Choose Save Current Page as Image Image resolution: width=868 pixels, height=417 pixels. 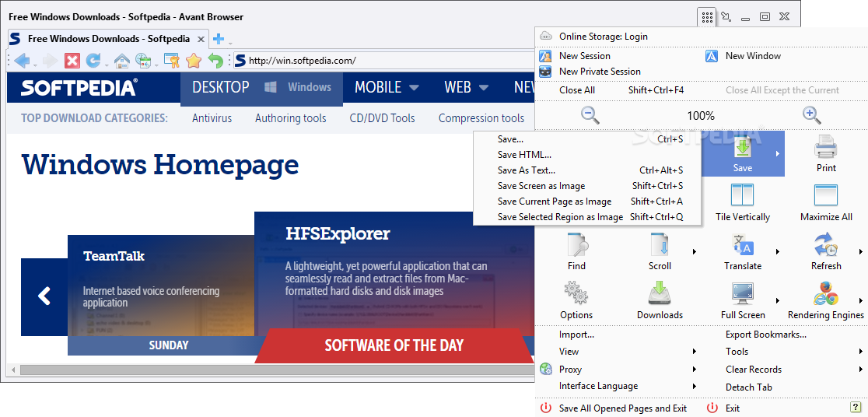(587, 201)
